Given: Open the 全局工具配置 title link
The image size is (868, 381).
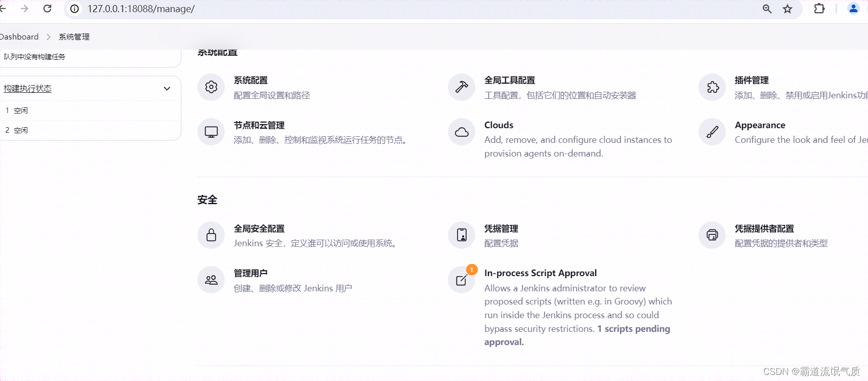Looking at the screenshot, I should (510, 80).
